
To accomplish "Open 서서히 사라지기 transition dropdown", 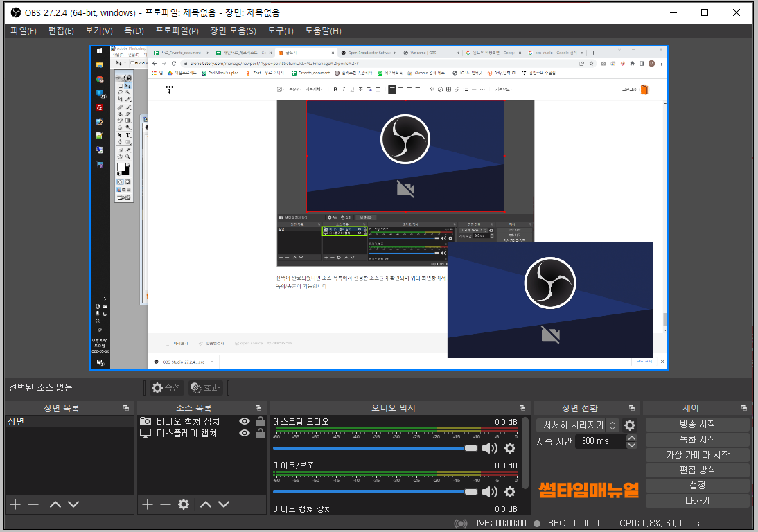I will [578, 425].
